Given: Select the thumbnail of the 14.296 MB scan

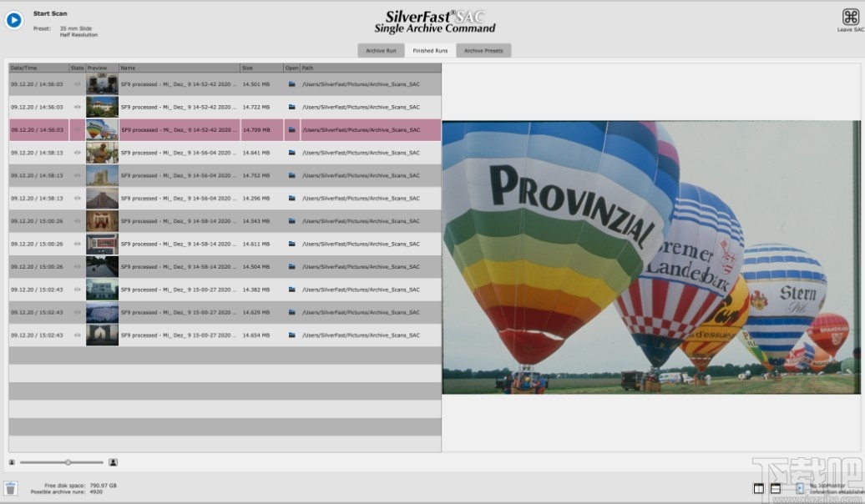Looking at the screenshot, I should pos(102,199).
